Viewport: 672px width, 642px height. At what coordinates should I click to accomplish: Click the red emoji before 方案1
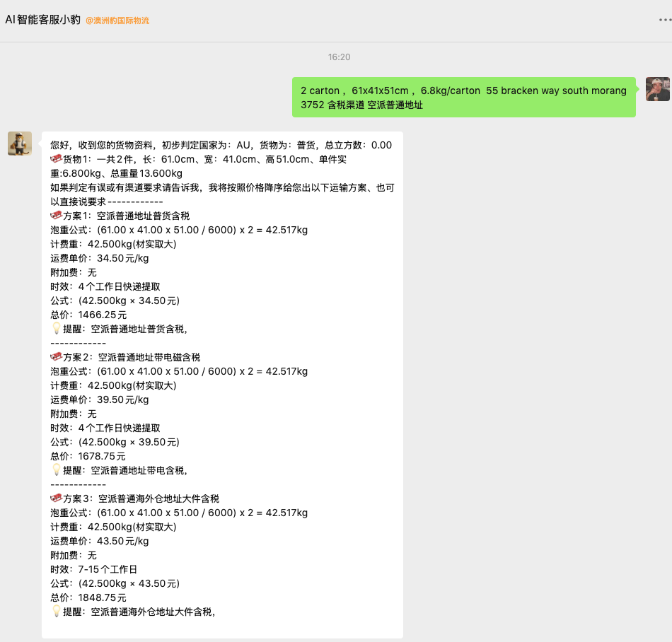[57, 216]
